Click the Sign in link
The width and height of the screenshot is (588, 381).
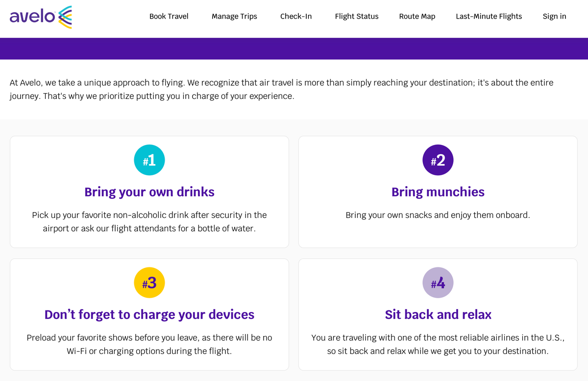(554, 16)
